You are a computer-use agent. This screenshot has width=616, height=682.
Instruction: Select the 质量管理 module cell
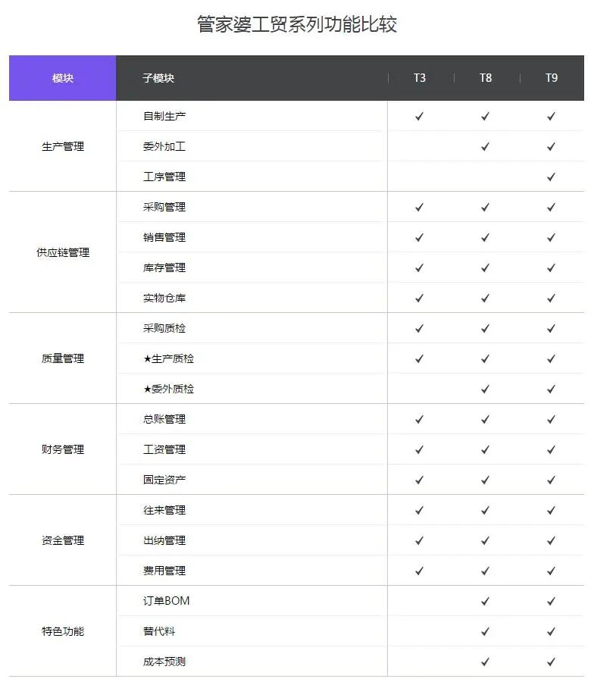click(x=63, y=358)
